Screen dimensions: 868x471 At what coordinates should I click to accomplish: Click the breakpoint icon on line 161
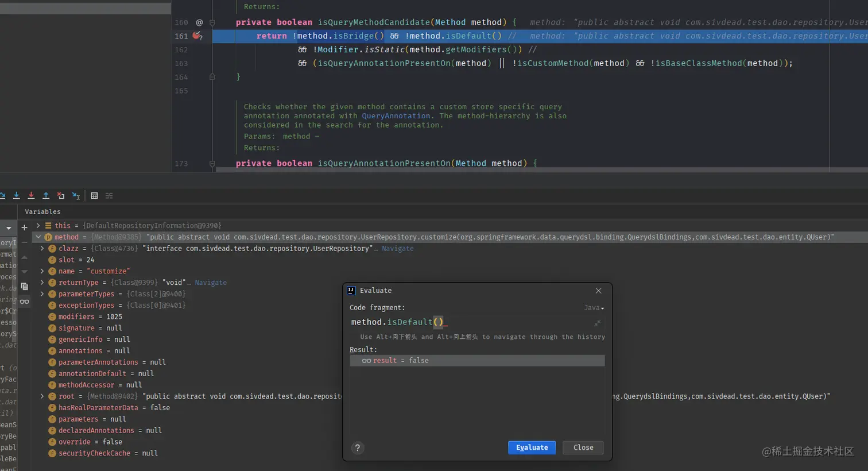tap(197, 36)
